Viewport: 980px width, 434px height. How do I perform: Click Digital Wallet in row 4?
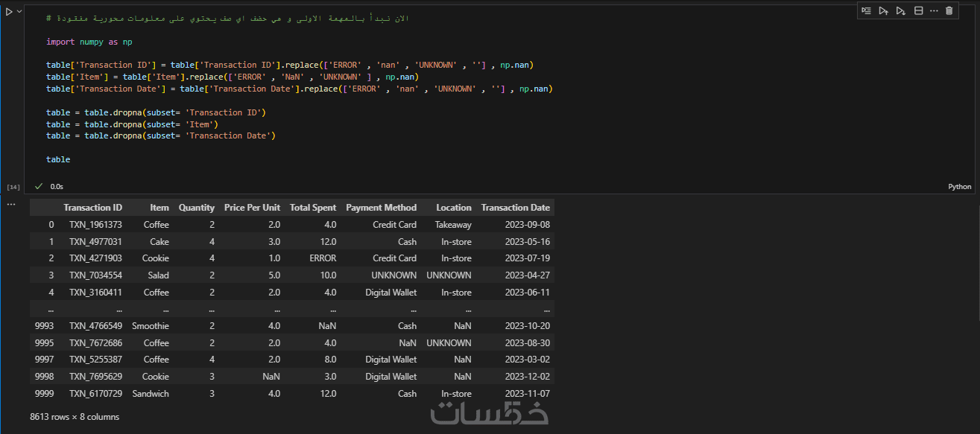(x=391, y=293)
